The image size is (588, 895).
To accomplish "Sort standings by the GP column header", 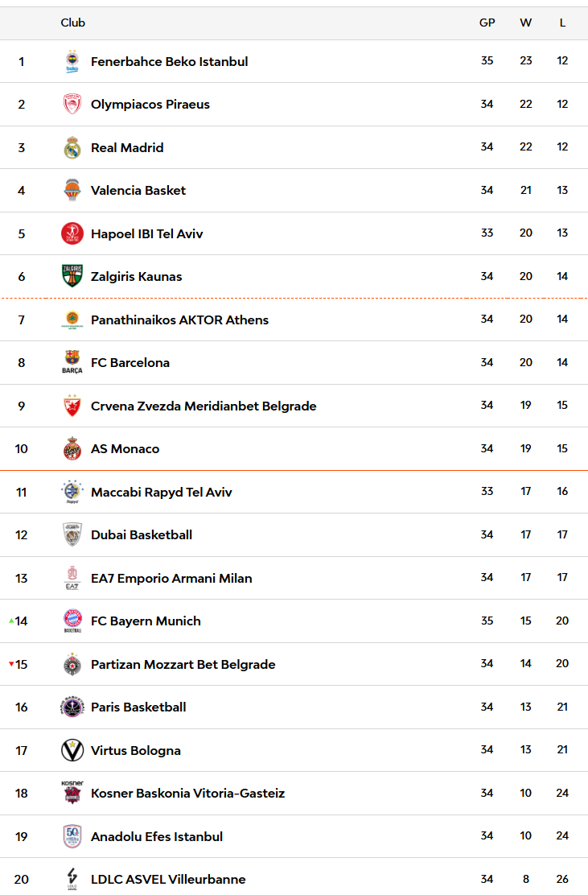I will click(x=487, y=23).
